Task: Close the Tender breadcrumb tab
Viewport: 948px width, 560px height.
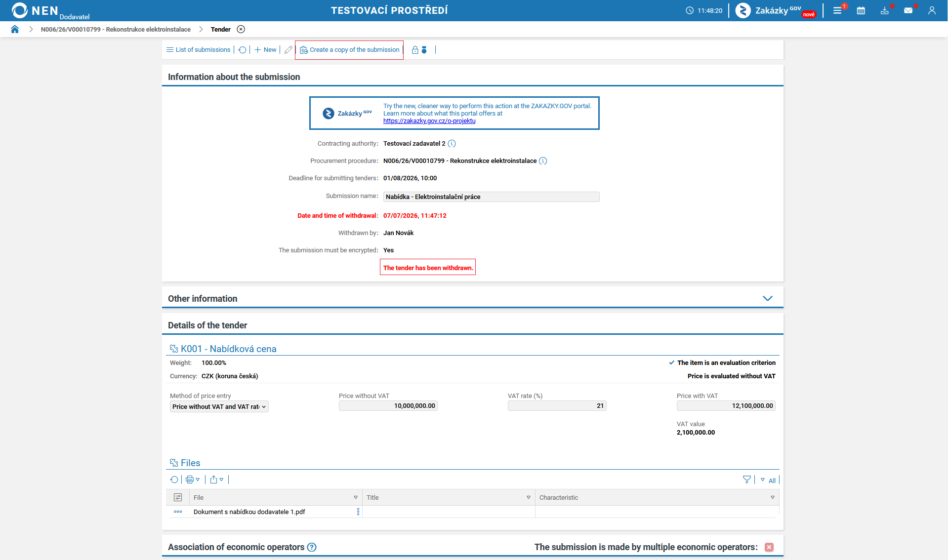Action: coord(241,29)
